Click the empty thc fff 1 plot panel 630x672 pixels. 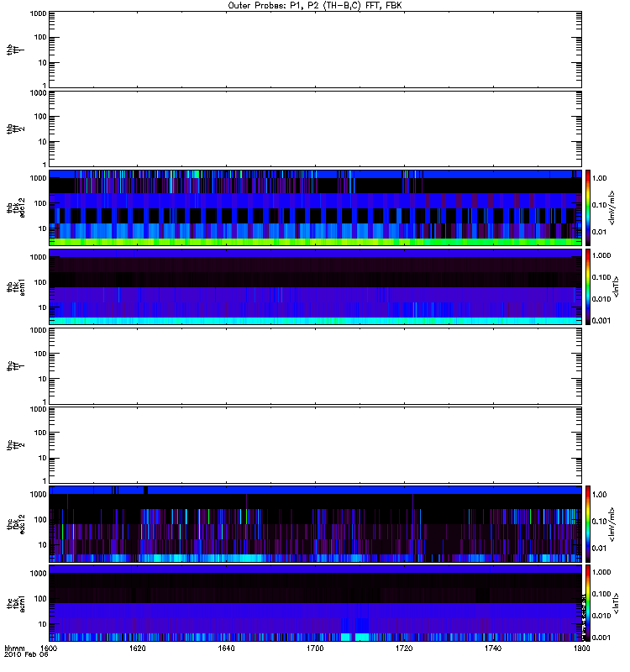point(315,366)
